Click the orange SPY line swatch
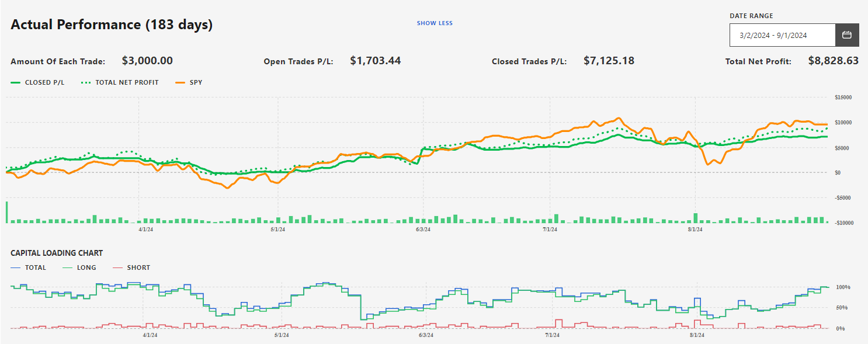The width and height of the screenshot is (868, 344). tap(180, 83)
